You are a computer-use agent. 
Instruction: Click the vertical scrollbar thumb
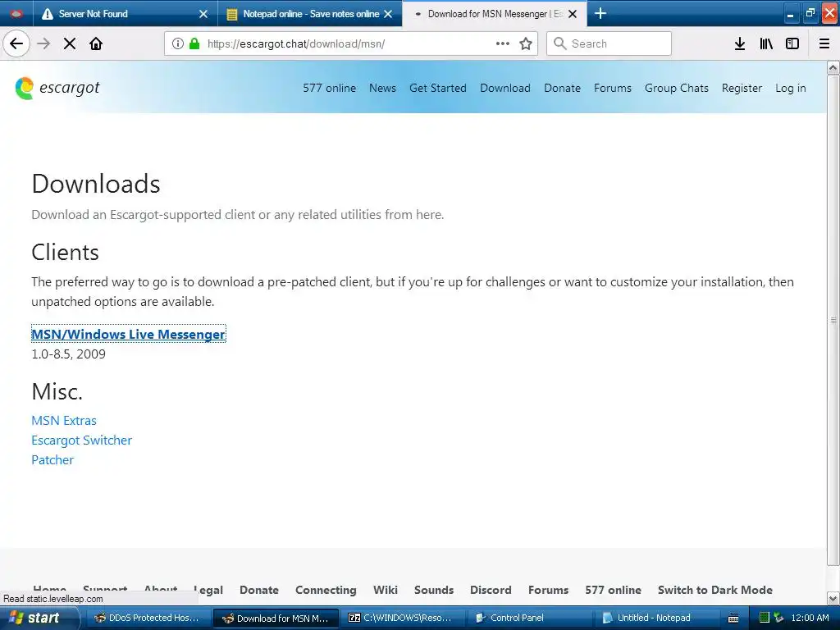[833, 321]
